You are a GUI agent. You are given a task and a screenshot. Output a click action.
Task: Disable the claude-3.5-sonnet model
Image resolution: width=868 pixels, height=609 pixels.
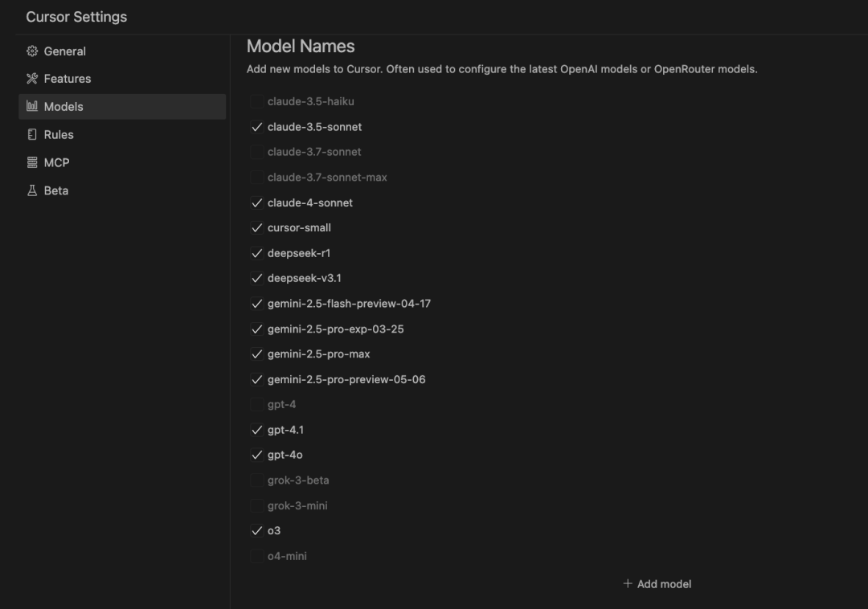256,126
